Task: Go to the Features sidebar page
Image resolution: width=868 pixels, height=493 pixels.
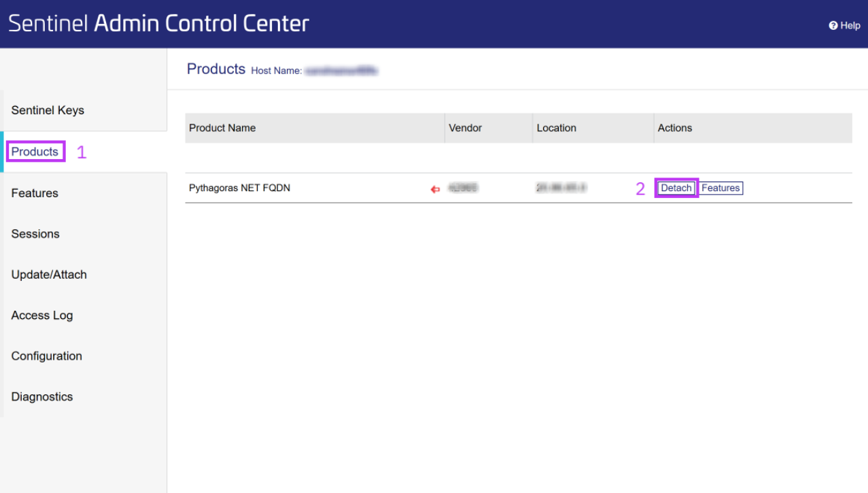Action: (35, 193)
